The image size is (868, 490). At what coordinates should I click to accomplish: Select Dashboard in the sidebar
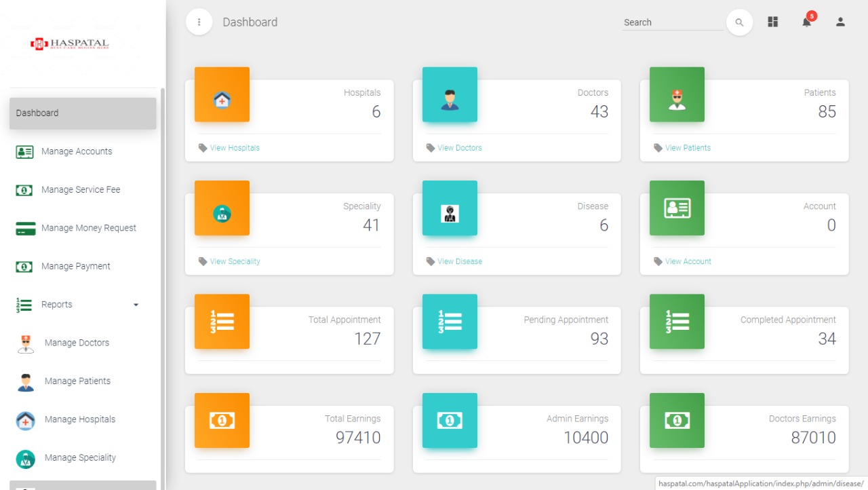[x=37, y=113]
